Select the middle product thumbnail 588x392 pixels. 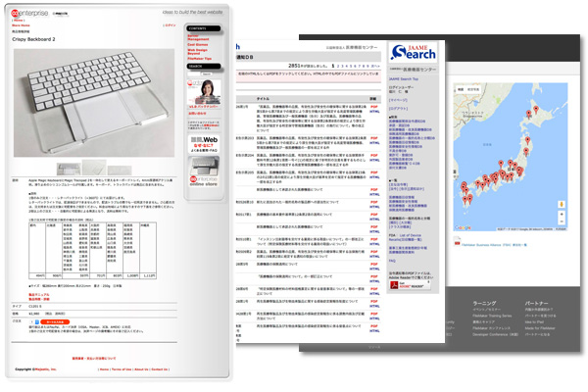coord(94,168)
